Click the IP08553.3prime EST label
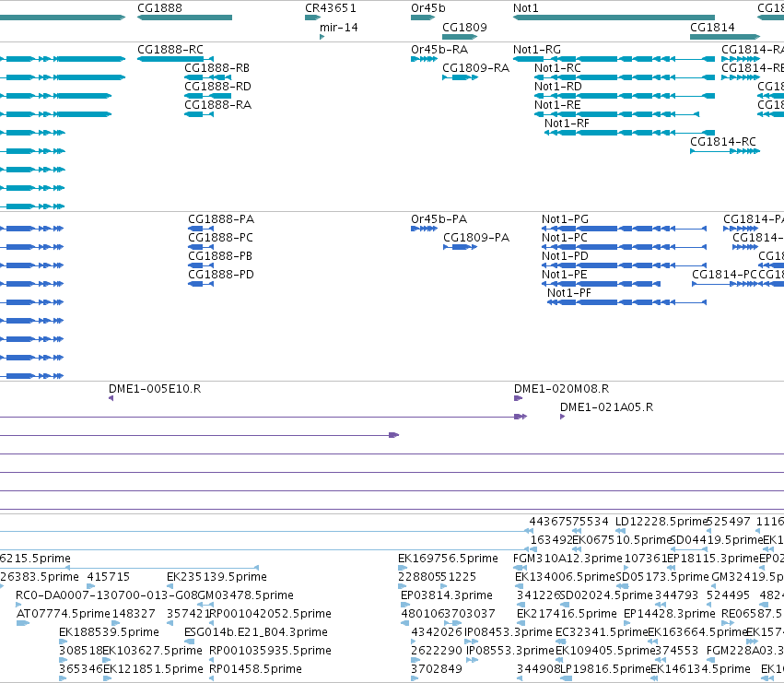 (x=510, y=651)
